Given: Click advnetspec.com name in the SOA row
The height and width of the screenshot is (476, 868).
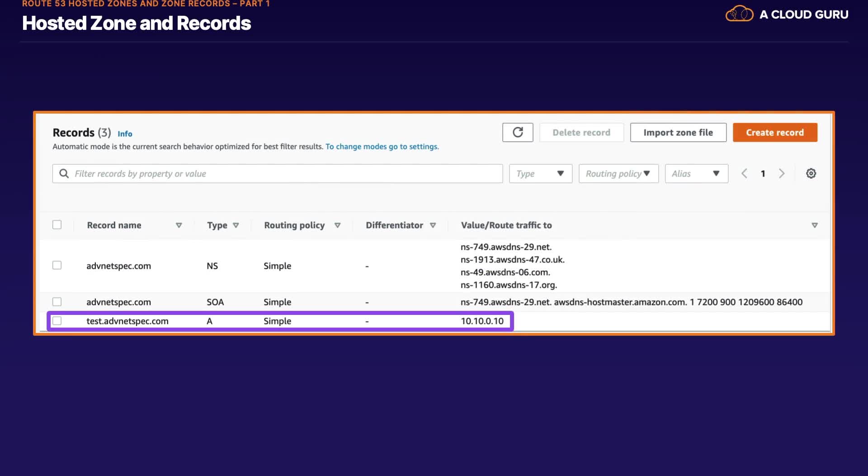Looking at the screenshot, I should tap(118, 302).
